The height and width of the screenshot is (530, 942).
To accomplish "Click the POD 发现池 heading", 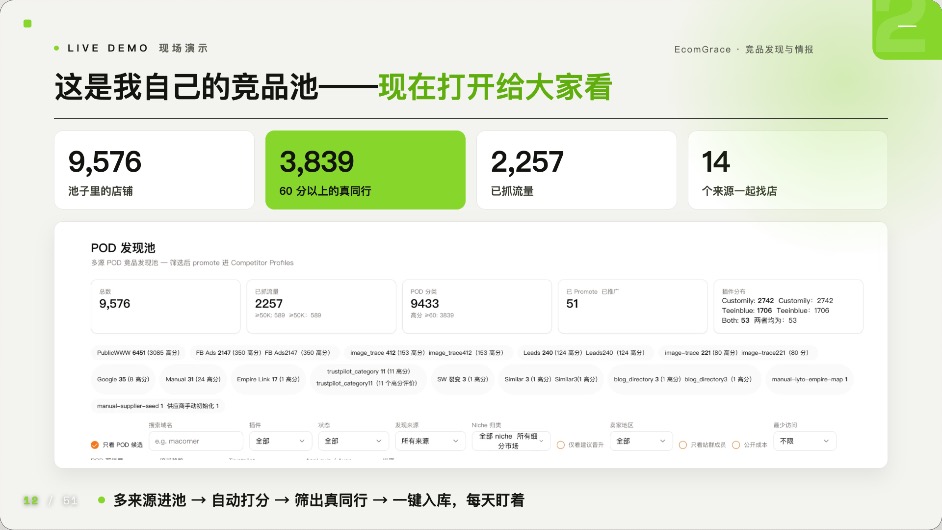I will 123,248.
